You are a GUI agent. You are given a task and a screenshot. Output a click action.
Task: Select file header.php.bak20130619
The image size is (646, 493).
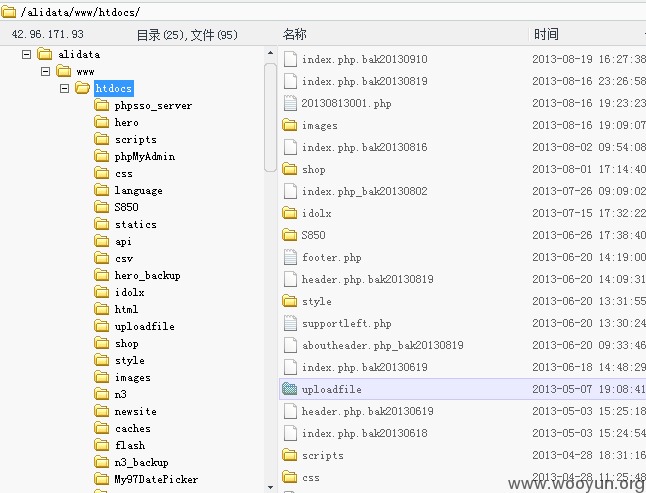(x=367, y=411)
